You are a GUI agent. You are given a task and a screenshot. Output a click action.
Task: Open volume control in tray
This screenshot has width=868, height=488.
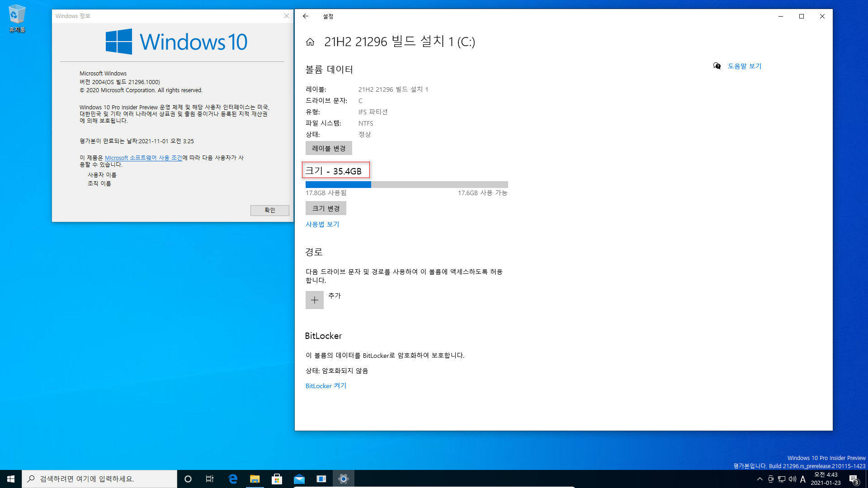tap(793, 479)
